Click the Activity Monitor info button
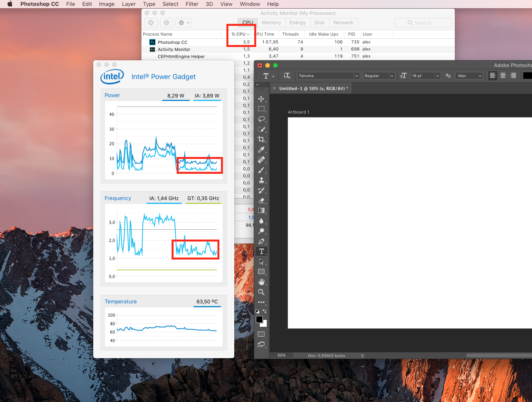 click(x=166, y=23)
